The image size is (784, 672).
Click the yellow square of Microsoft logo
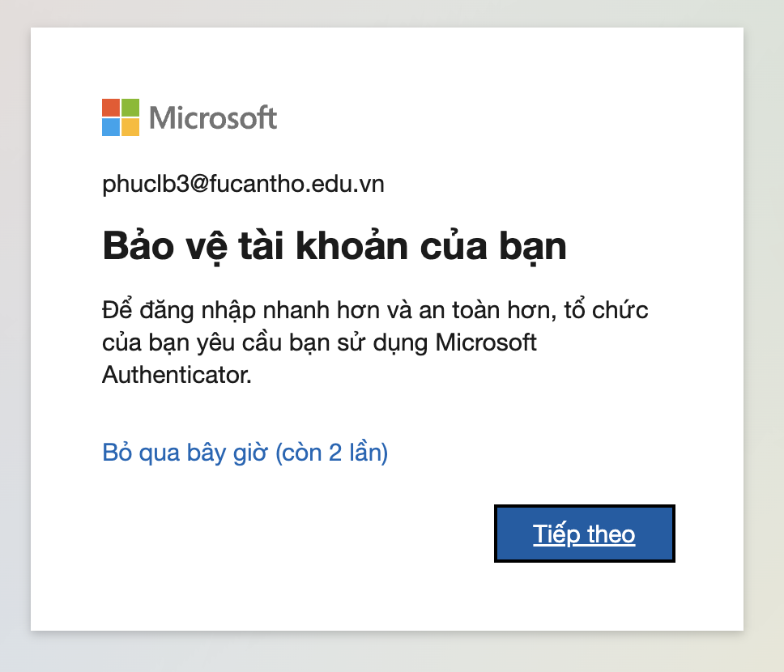coord(130,127)
